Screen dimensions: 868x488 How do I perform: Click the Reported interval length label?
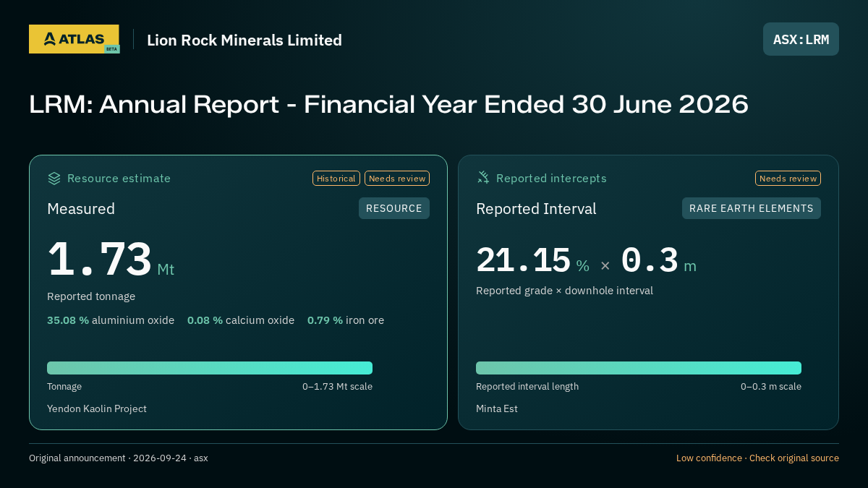point(527,387)
